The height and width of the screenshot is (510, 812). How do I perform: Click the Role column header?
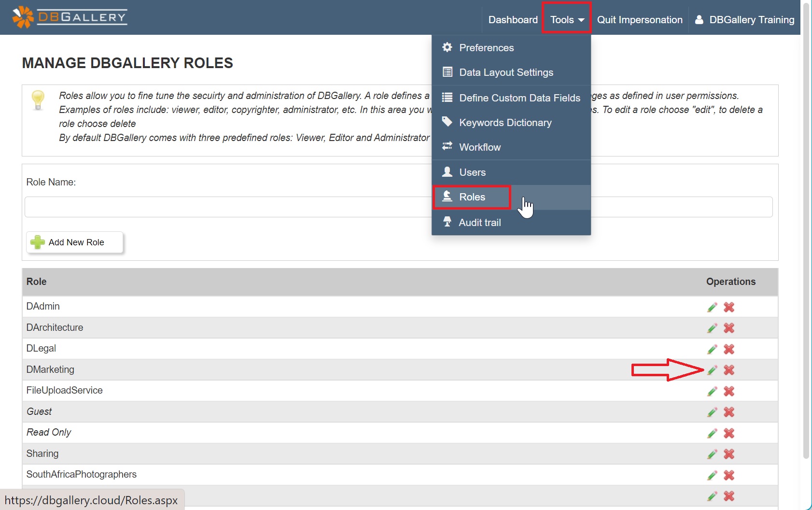point(36,282)
